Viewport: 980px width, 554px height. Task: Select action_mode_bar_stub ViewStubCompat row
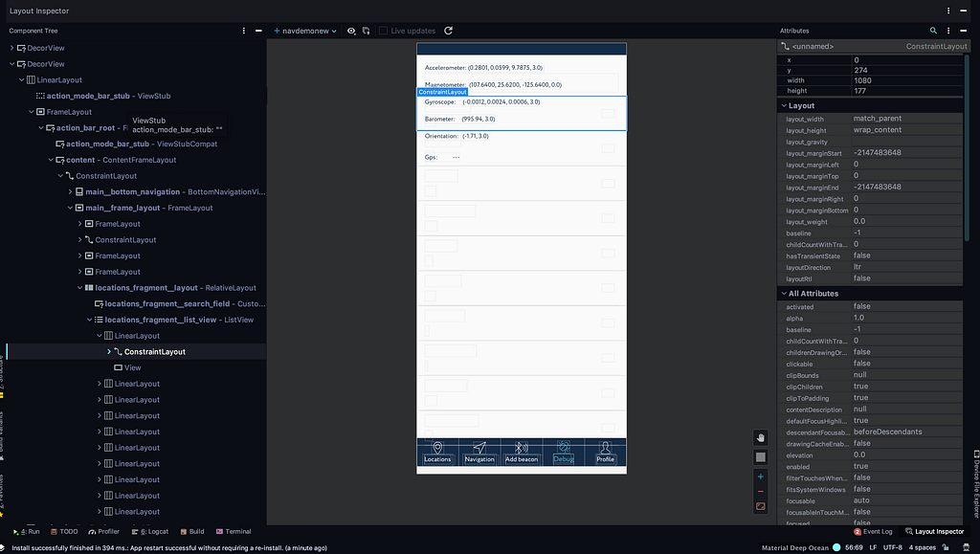136,144
